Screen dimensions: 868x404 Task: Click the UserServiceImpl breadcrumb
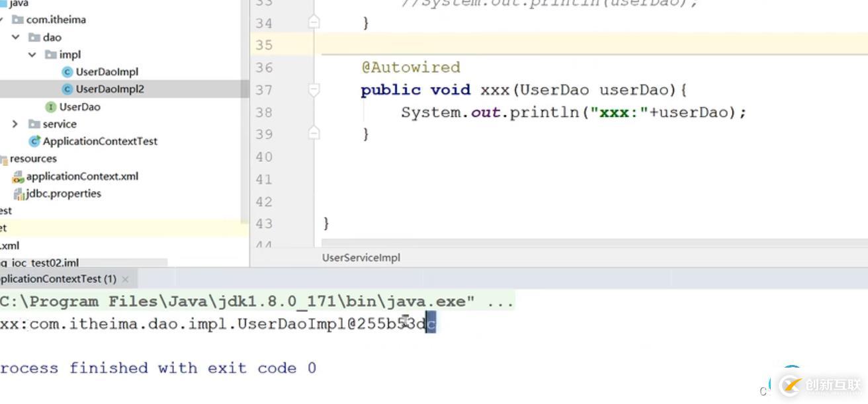361,258
